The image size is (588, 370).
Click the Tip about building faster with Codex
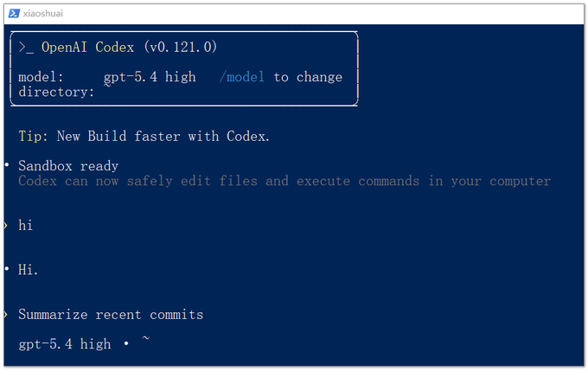(x=144, y=136)
